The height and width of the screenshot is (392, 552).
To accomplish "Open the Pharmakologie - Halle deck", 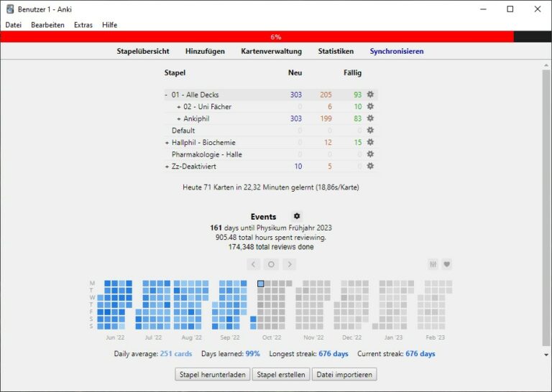I will click(207, 154).
